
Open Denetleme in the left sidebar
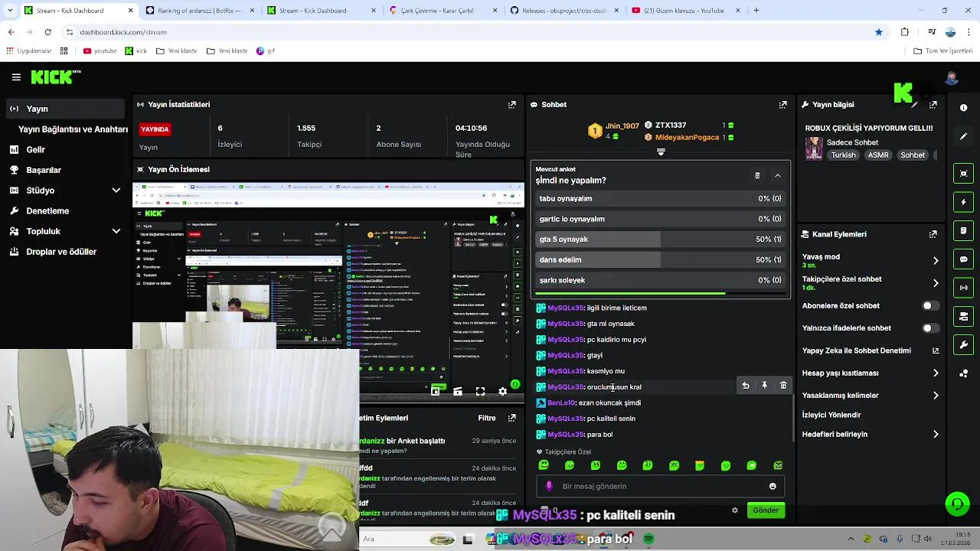coord(65,210)
